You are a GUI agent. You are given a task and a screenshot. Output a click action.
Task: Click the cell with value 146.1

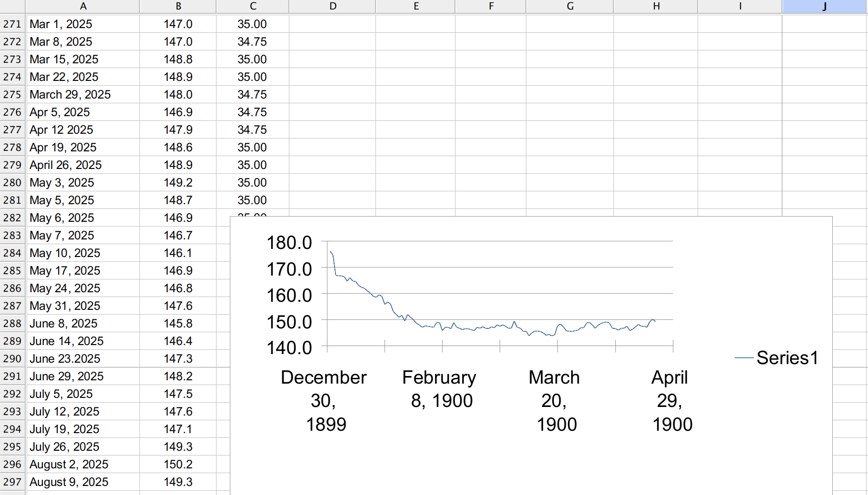click(178, 253)
